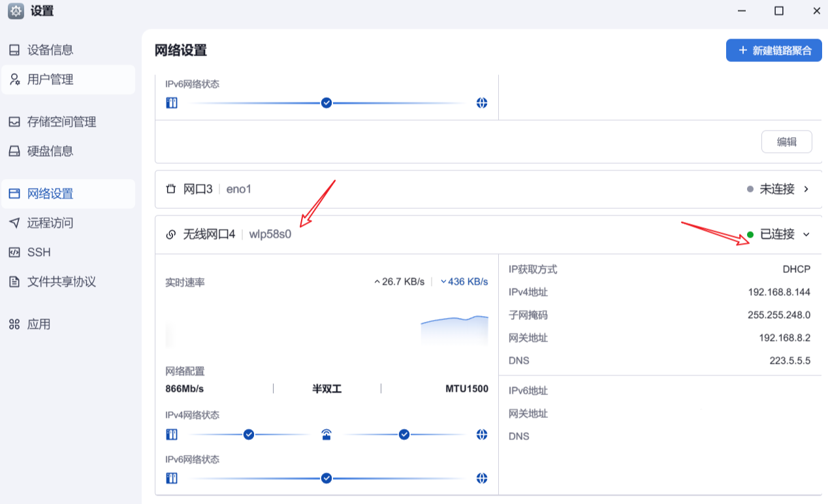Click the user management person icon
The image size is (828, 504).
(14, 80)
